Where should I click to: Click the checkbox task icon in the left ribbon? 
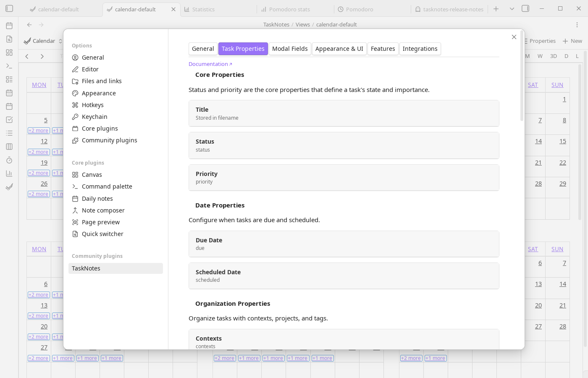click(9, 120)
